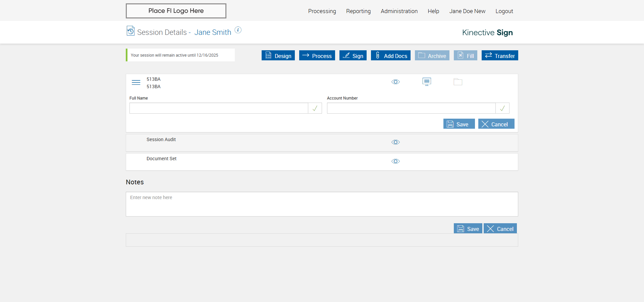This screenshot has height=302, width=644.
Task: Save the Full Name and Account fields
Action: 459,124
